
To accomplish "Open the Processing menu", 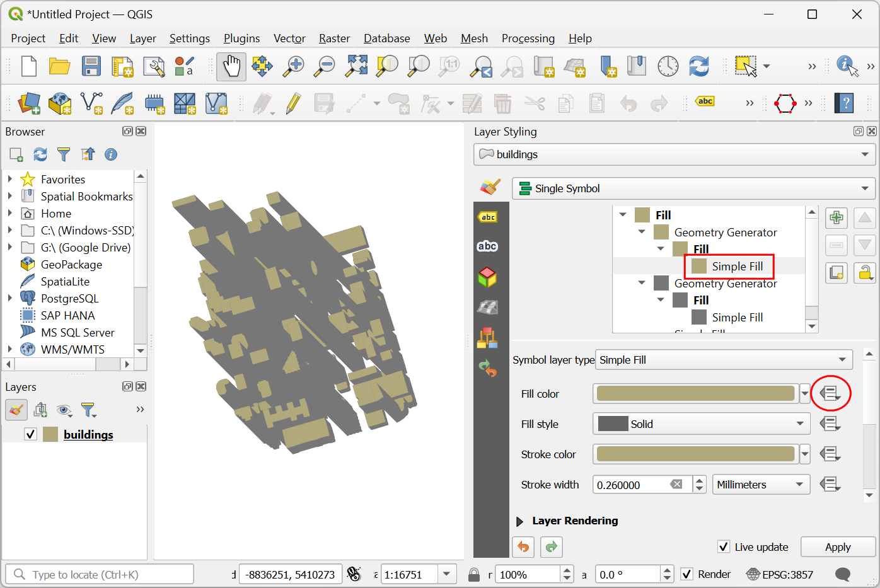I will point(528,38).
